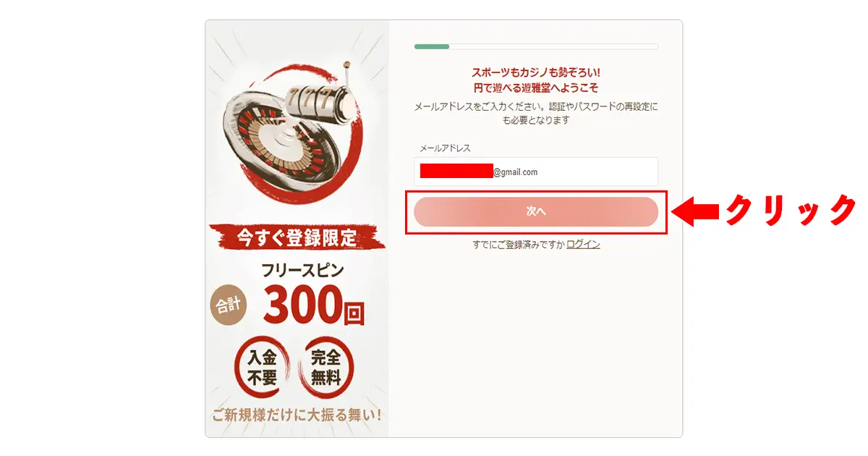
Task: Click the registration progress bar
Action: [x=535, y=44]
